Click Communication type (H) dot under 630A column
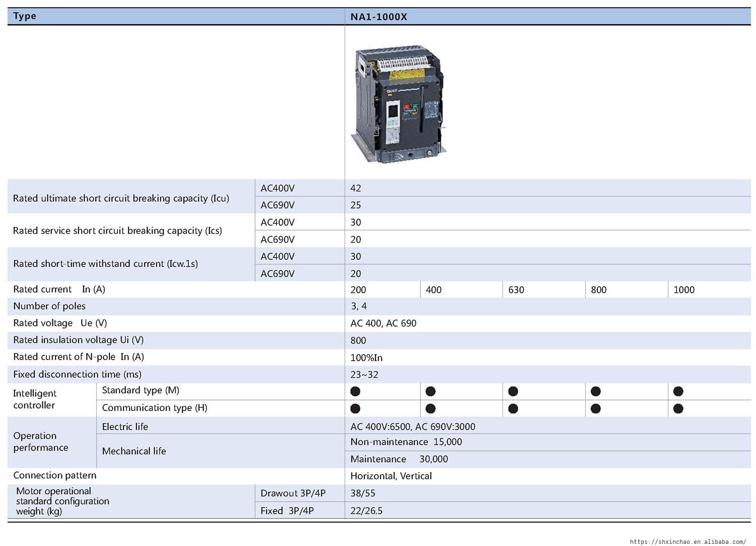The width and height of the screenshot is (756, 546). [x=513, y=408]
